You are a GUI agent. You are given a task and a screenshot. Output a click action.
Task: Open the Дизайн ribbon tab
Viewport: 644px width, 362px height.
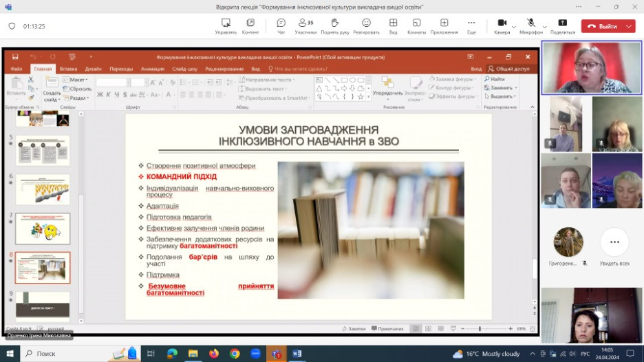click(x=94, y=69)
